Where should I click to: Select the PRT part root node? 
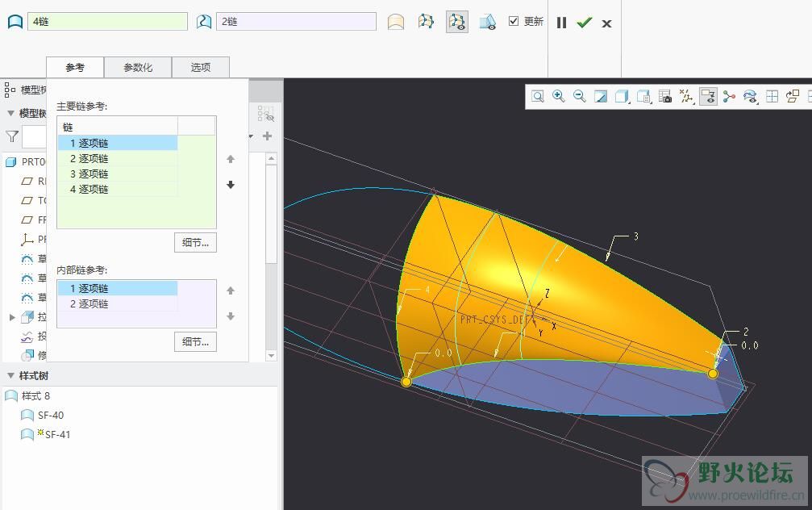pyautogui.click(x=25, y=162)
